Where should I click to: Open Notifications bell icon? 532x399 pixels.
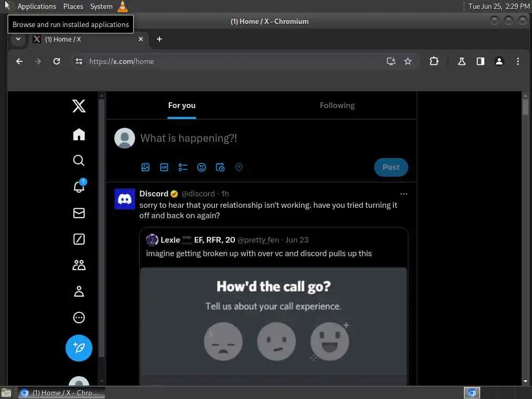point(79,187)
